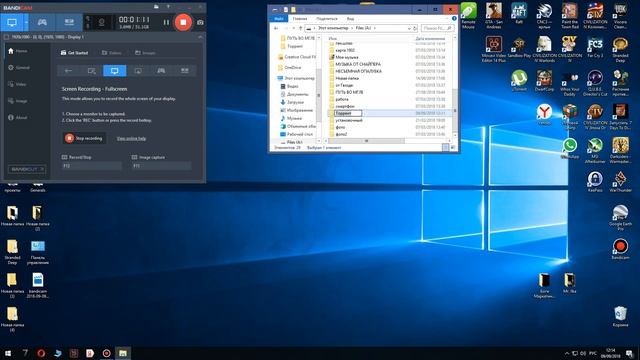Click the Explorer search box
The image size is (640, 360).
point(437,28)
